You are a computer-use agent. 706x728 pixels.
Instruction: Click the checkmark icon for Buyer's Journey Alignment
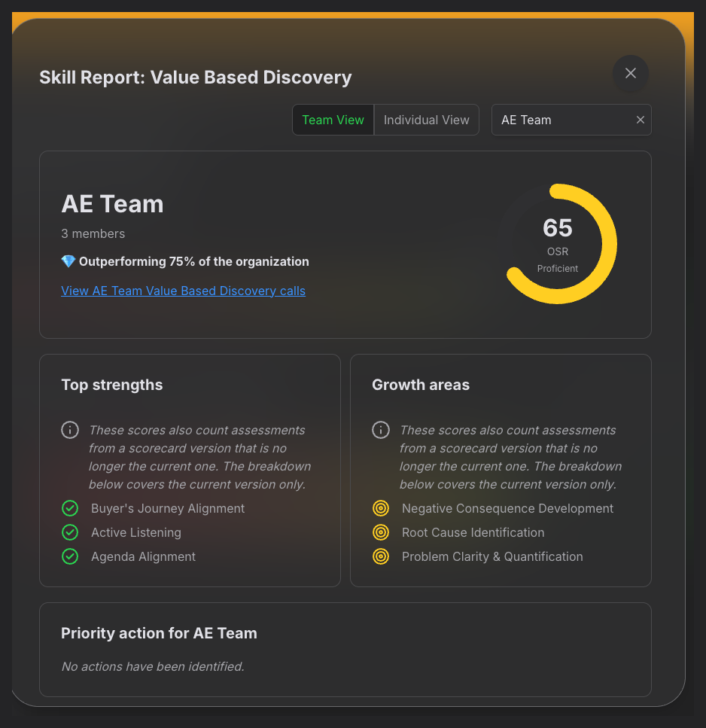(70, 508)
